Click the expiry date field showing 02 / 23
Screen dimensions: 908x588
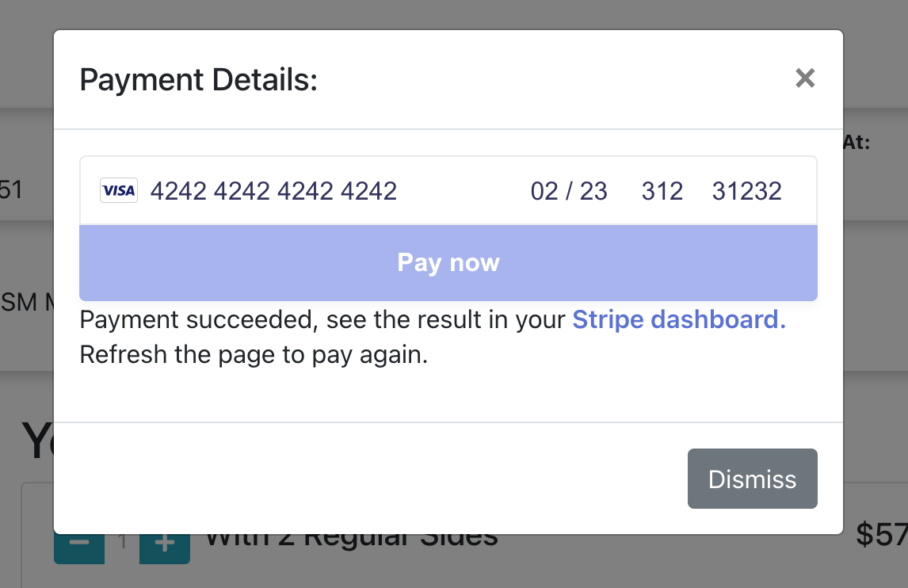(x=568, y=190)
